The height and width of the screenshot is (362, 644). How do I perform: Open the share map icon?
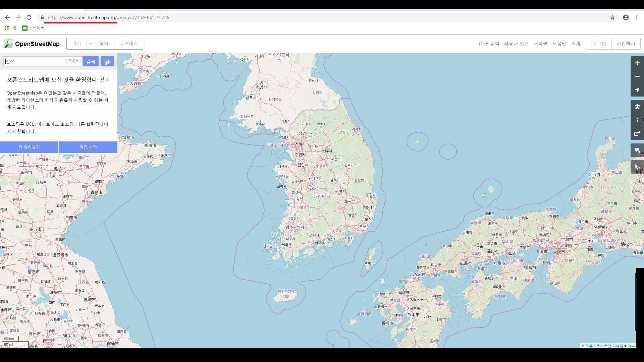pyautogui.click(x=637, y=133)
